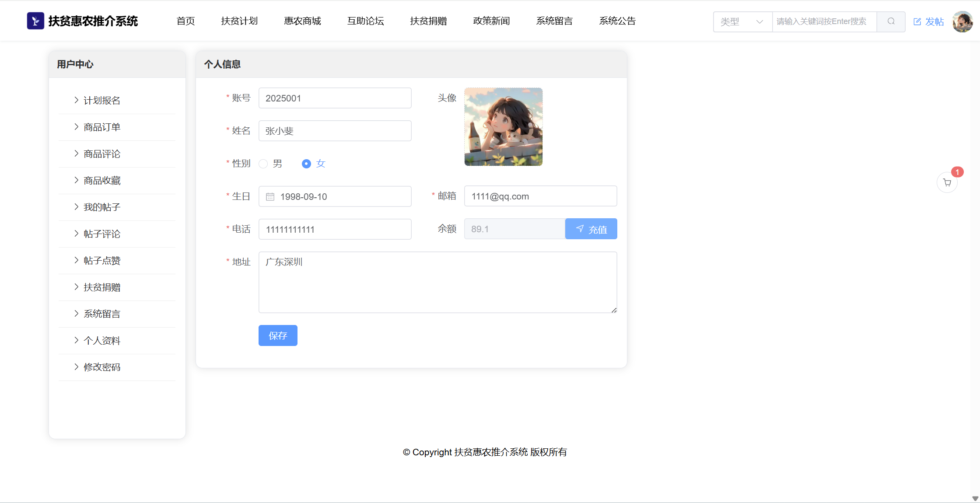Click the profile avatar image thumbnail
The image size is (980, 503).
[504, 127]
